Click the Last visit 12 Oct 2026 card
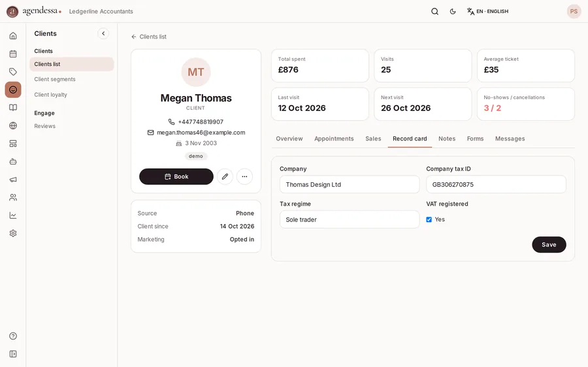 [x=320, y=104]
